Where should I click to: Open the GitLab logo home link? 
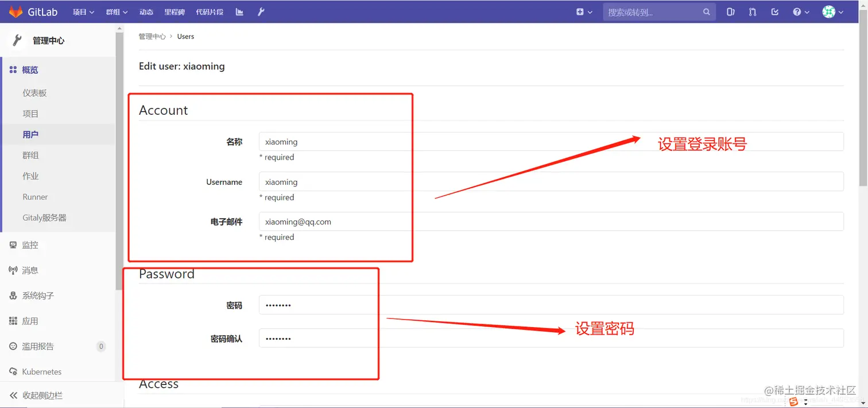click(x=33, y=11)
